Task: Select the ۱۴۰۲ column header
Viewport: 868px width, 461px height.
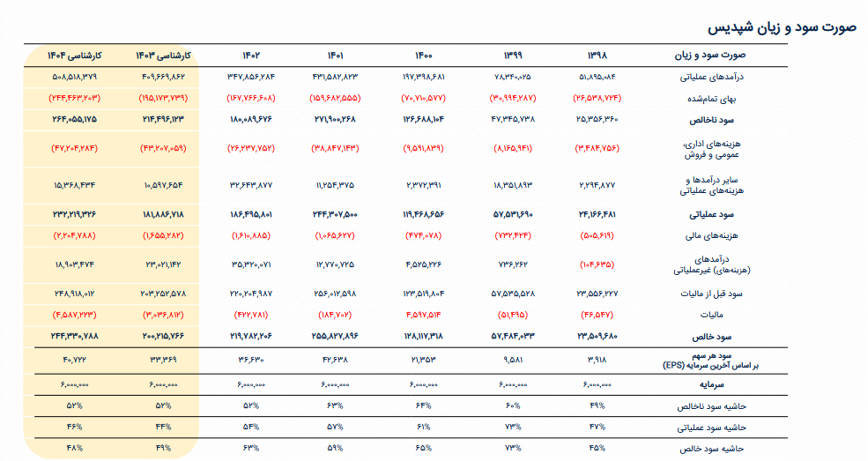Action: pyautogui.click(x=251, y=56)
